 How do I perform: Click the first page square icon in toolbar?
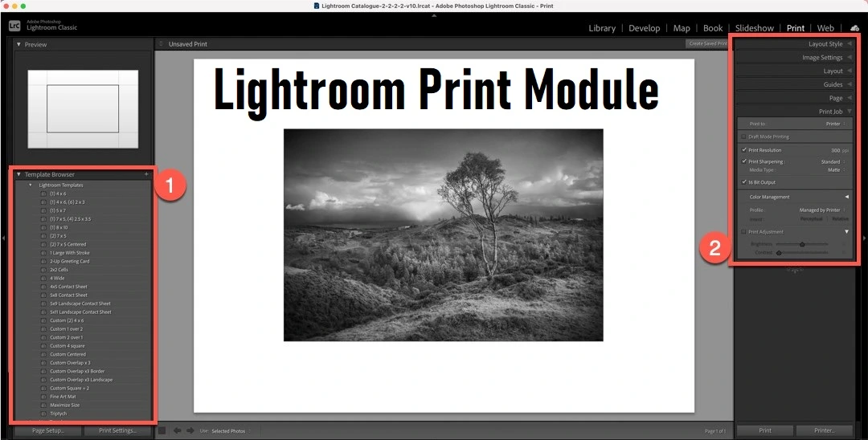162,430
